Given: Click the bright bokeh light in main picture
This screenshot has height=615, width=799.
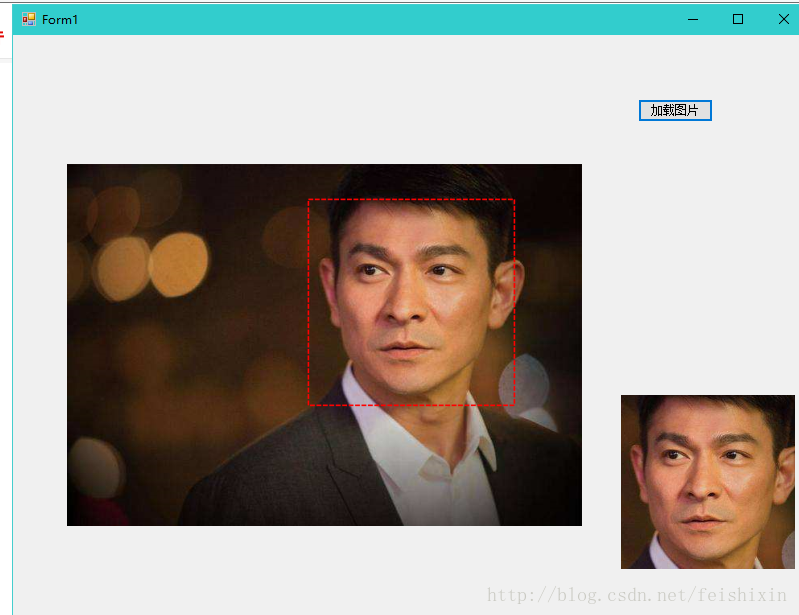Looking at the screenshot, I should coord(178,264).
